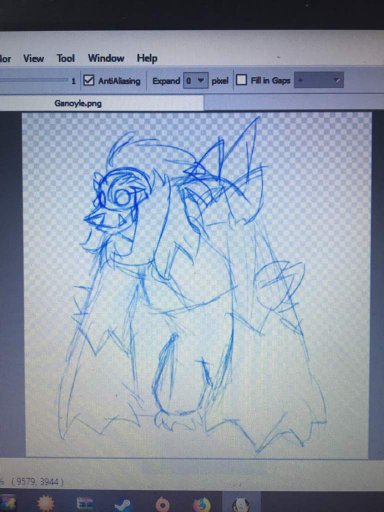
Task: Click the taskbar icon left of Steam
Action: (84, 504)
